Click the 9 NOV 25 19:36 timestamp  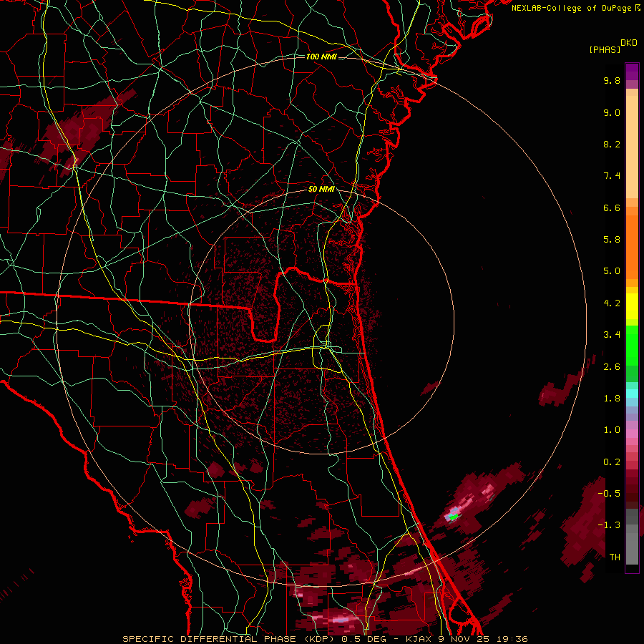[484, 639]
